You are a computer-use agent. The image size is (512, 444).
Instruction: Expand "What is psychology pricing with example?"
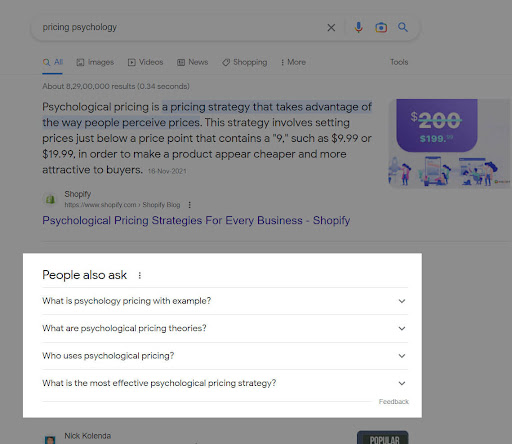tap(225, 301)
